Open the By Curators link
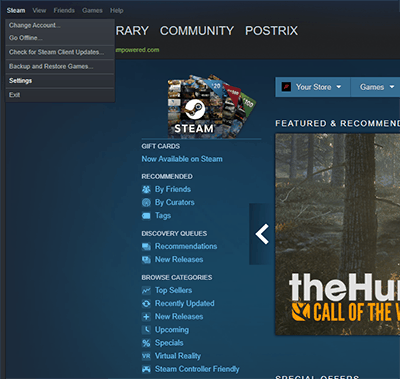 click(175, 202)
